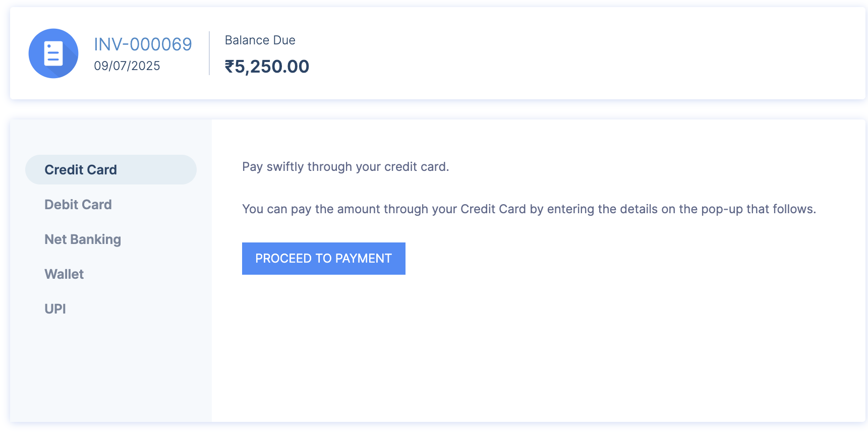Image resolution: width=868 pixels, height=434 pixels.
Task: Click the UPI label at the sidebar bottom
Action: (55, 308)
